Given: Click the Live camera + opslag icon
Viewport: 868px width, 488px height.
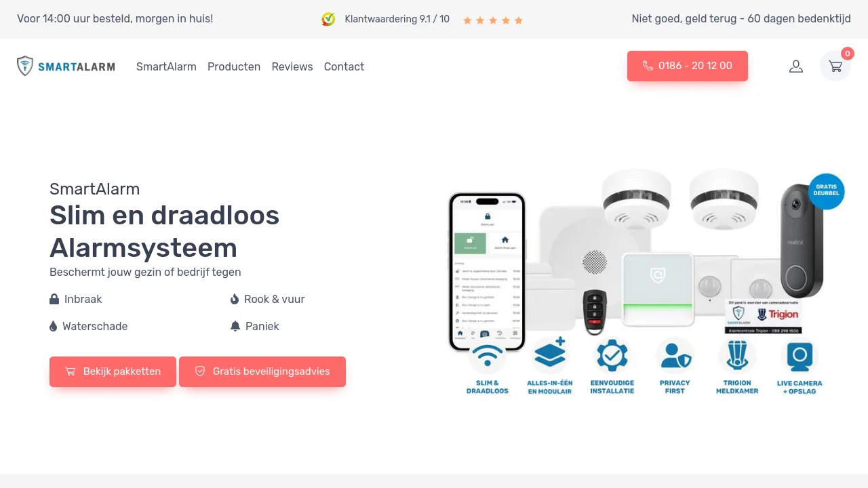Looking at the screenshot, I should (800, 355).
